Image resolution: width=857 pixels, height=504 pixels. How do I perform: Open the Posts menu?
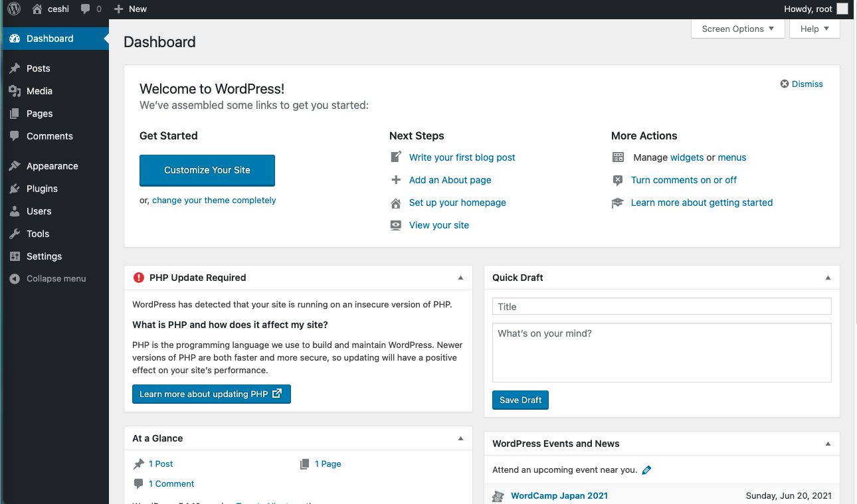click(x=54, y=68)
